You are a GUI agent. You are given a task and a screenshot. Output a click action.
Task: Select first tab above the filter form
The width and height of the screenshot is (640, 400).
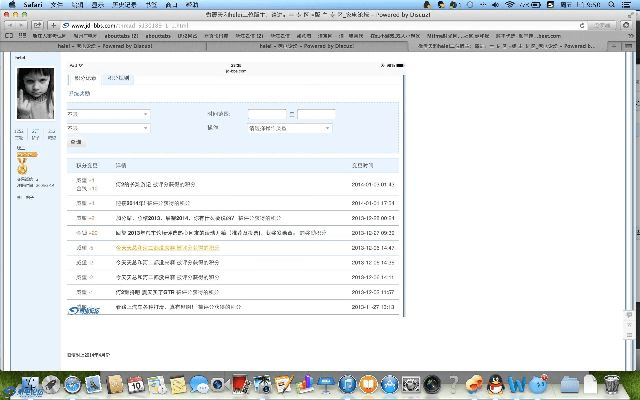(85, 78)
